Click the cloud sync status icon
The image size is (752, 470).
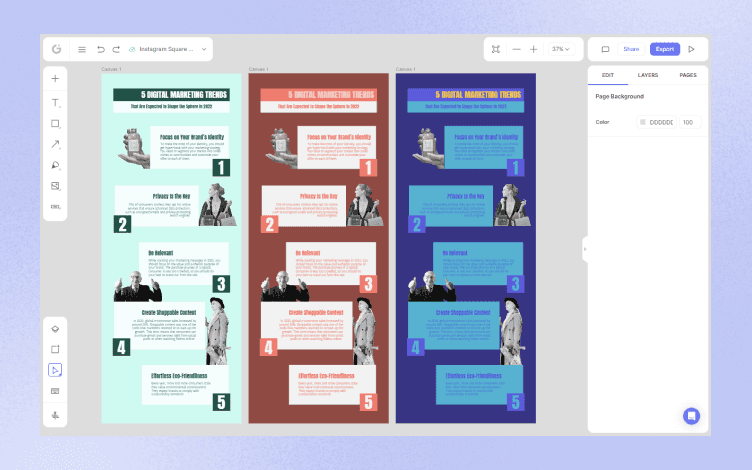click(132, 49)
